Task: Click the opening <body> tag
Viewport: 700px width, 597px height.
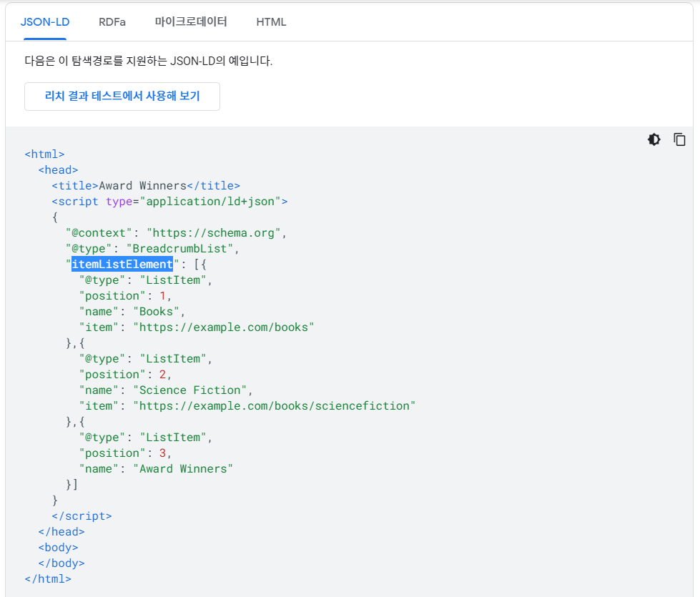Action: [x=58, y=548]
